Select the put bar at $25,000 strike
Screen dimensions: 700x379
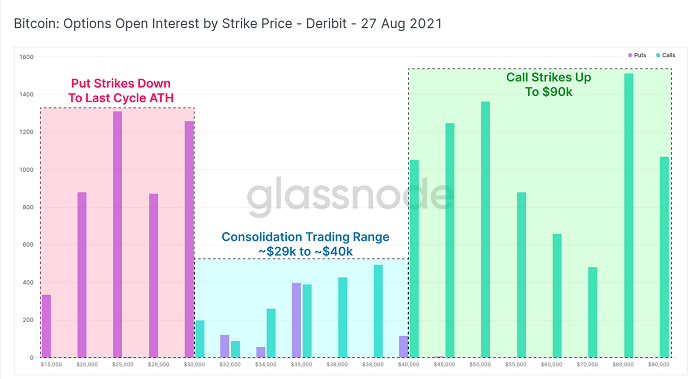tap(117, 234)
